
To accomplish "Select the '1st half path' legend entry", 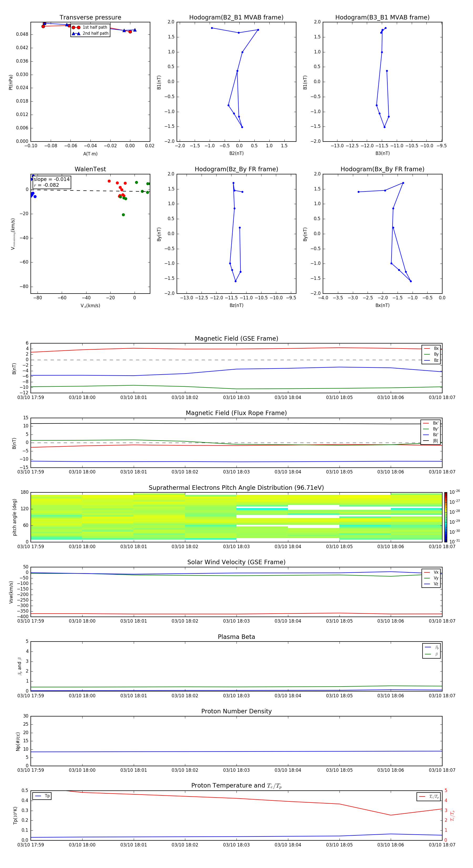I will point(90,27).
